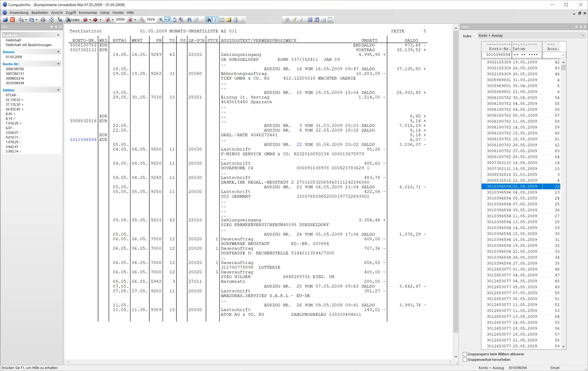Collapse the Salden section in the Info panel

coord(58,90)
